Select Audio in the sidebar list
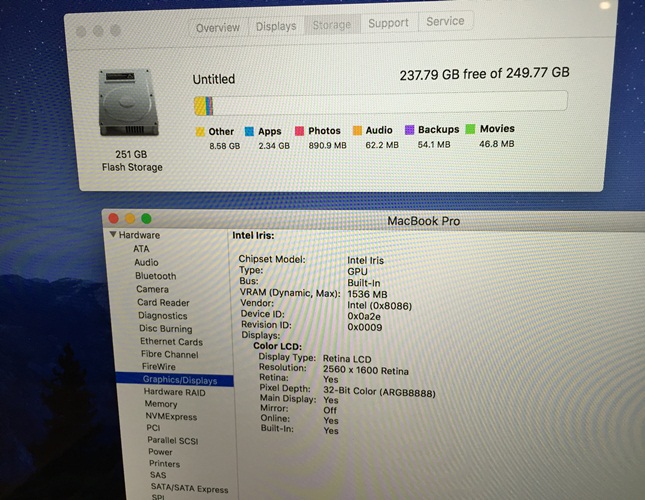645x500 pixels. [146, 262]
